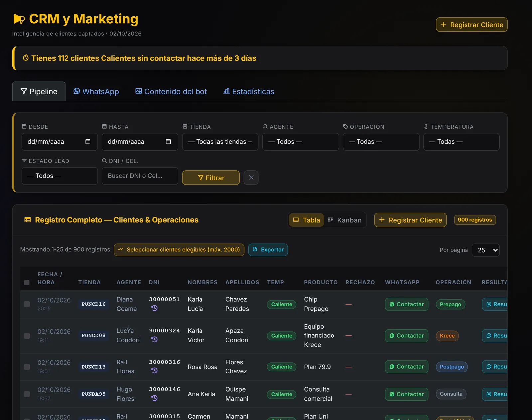532x420 pixels.
Task: Open the Temperatura dropdown
Action: (462, 142)
